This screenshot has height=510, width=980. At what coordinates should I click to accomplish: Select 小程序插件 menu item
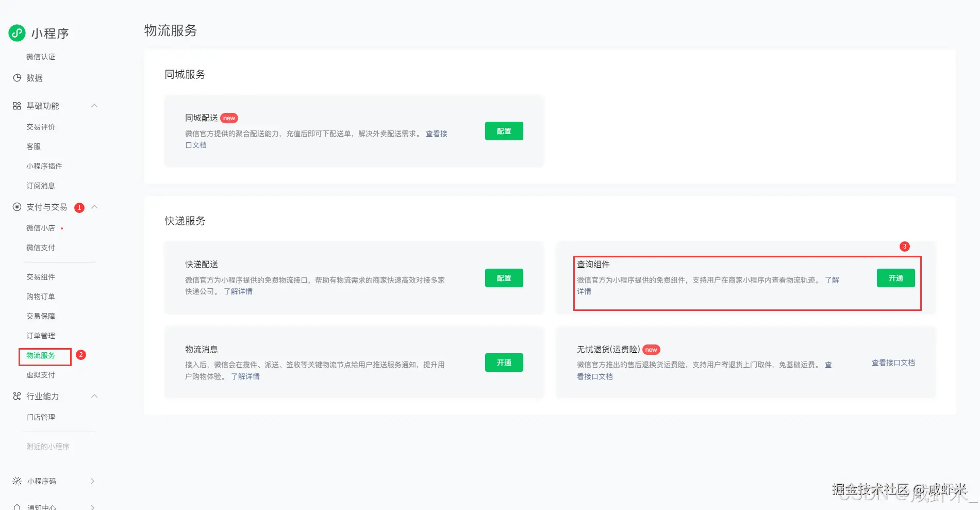point(44,166)
